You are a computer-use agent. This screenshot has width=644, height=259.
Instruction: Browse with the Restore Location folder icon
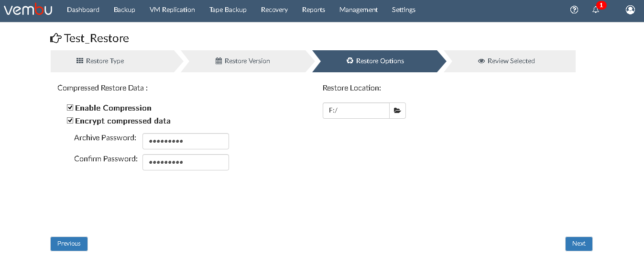coord(397,111)
